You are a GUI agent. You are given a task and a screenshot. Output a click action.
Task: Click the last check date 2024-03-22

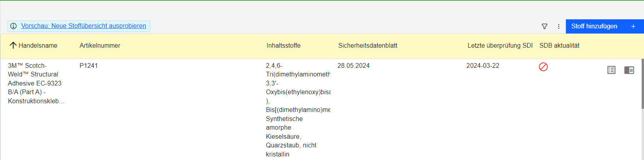[483, 66]
